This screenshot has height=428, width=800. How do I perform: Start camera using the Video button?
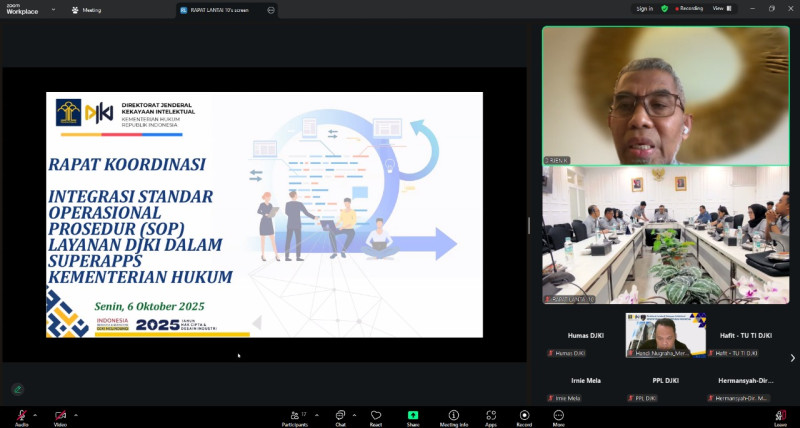pos(60,415)
